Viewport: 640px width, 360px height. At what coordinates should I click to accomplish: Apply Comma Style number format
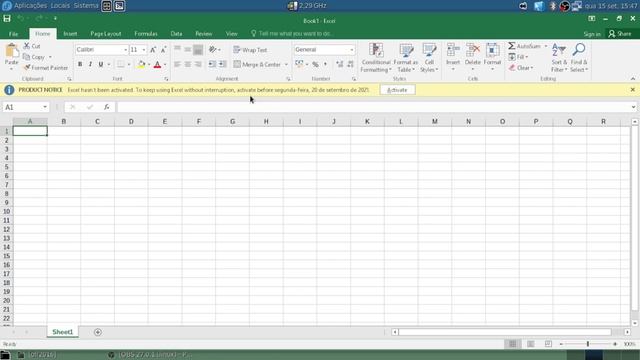point(325,64)
